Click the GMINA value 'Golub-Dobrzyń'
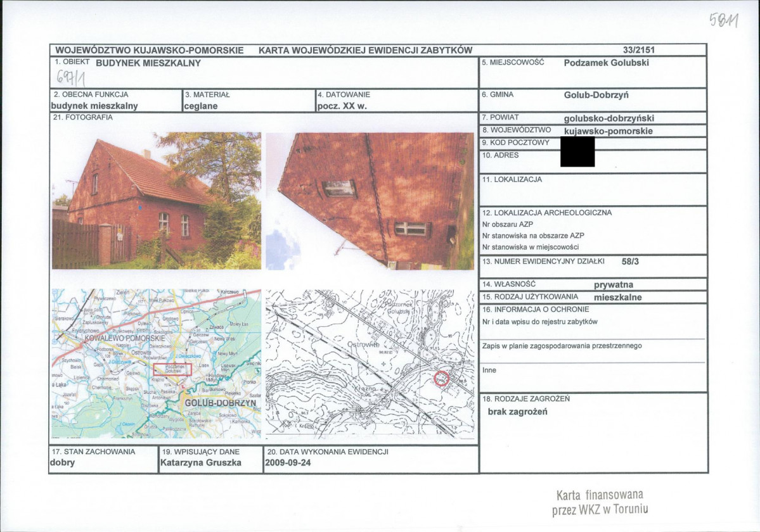760x532 pixels. pos(596,95)
